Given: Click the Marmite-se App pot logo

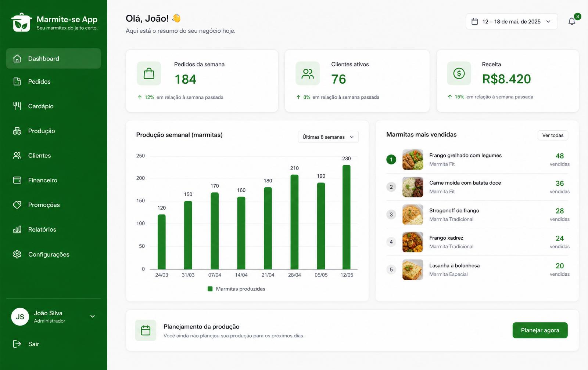Looking at the screenshot, I should click(21, 22).
